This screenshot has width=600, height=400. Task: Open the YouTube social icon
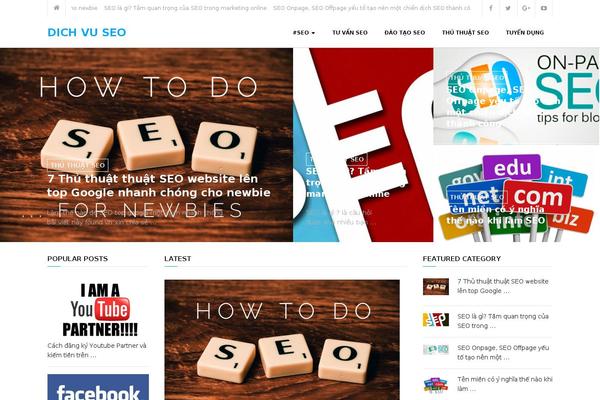(544, 8)
